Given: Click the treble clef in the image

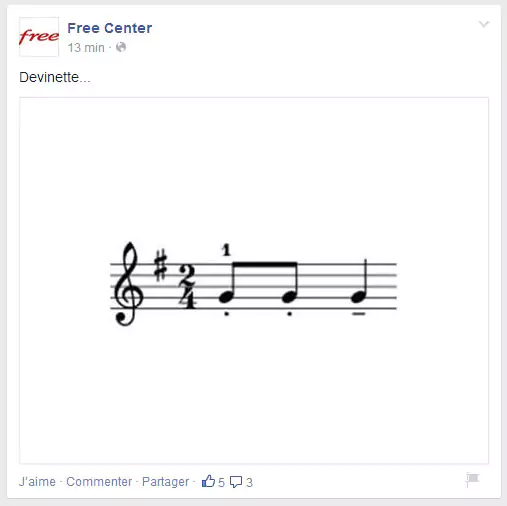Looking at the screenshot, I should [x=128, y=284].
